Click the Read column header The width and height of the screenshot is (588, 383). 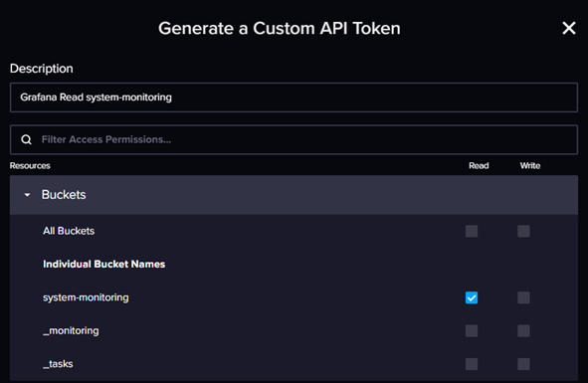(x=479, y=166)
